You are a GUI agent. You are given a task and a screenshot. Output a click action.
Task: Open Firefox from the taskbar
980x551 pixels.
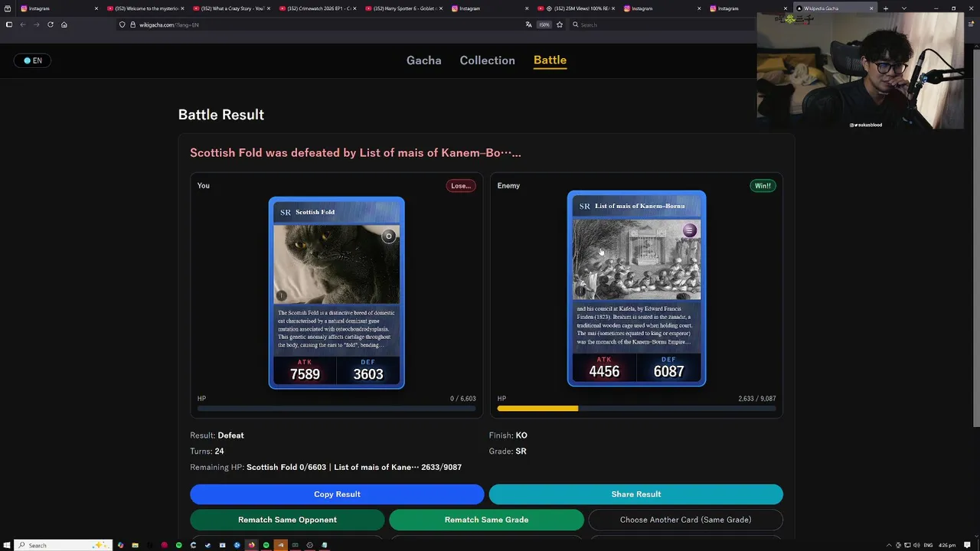tap(251, 545)
